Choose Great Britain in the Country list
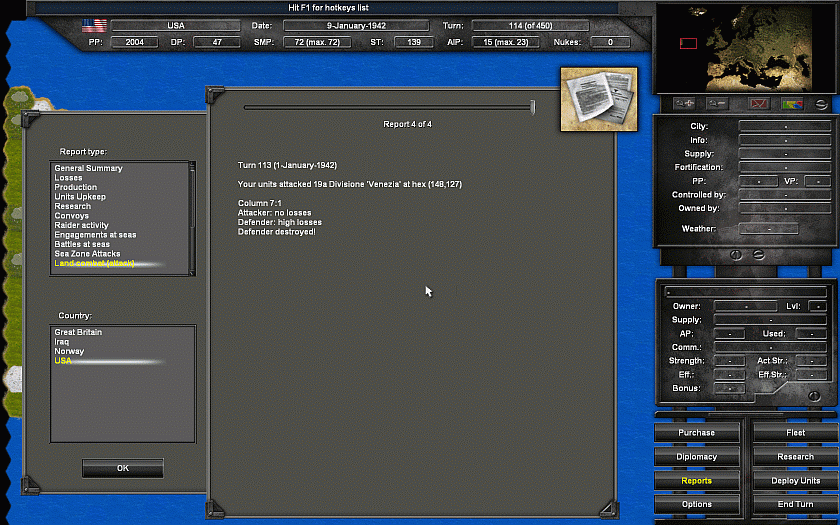The width and height of the screenshot is (840, 525). (78, 332)
